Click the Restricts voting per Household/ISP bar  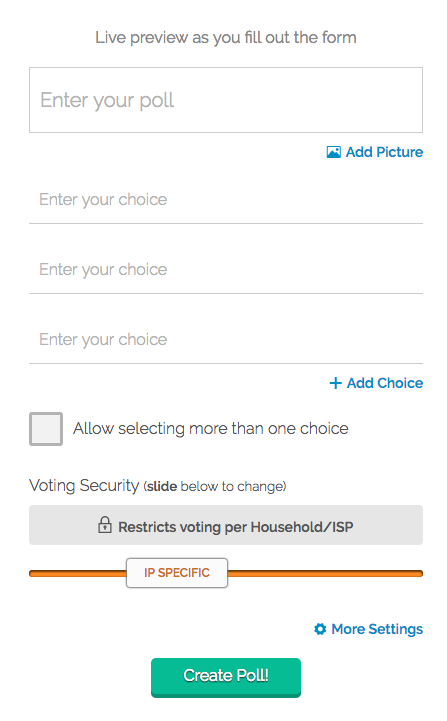coord(226,525)
